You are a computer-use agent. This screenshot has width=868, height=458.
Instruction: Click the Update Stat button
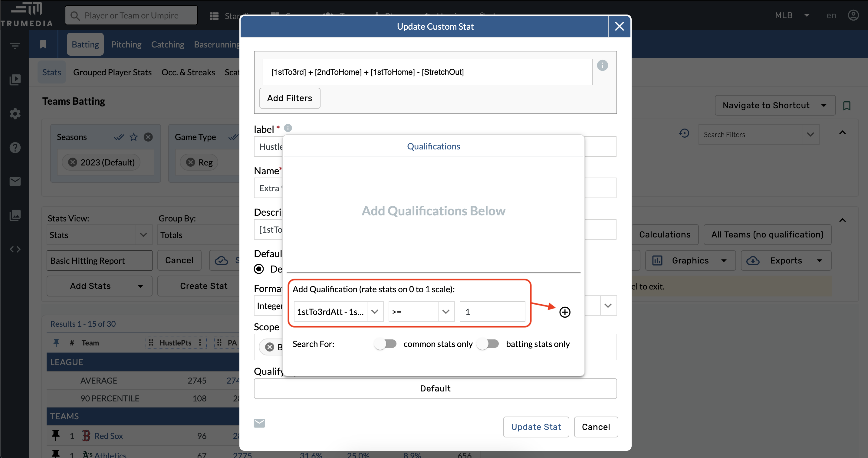536,427
